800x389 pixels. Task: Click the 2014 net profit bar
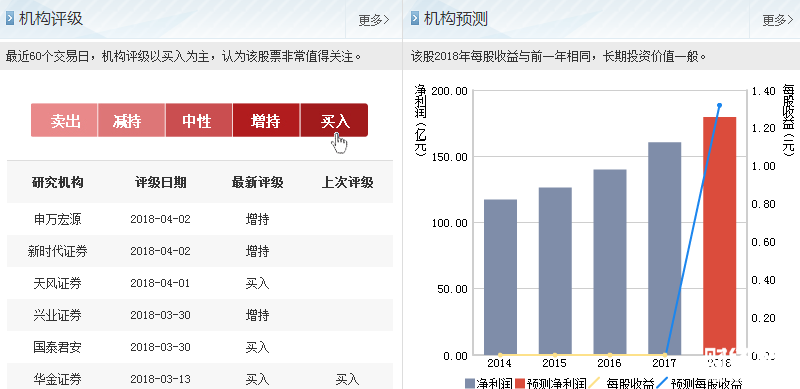coord(501,277)
